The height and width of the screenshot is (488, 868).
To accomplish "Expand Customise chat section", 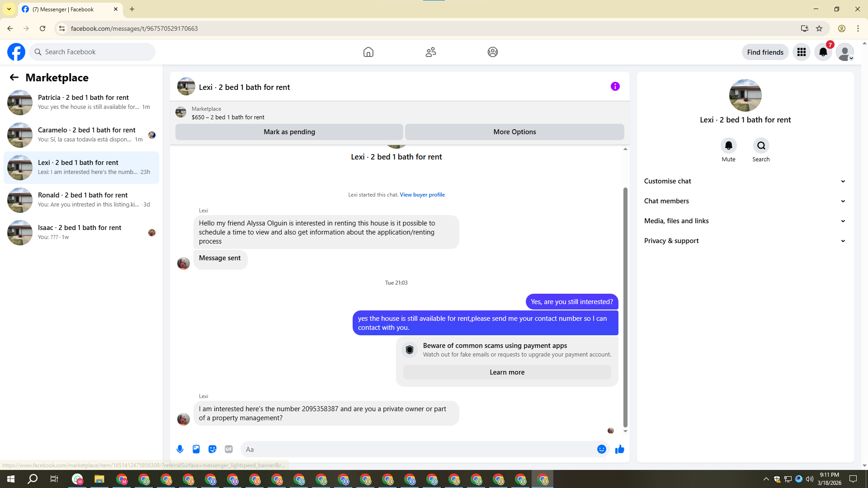I will pos(745,181).
